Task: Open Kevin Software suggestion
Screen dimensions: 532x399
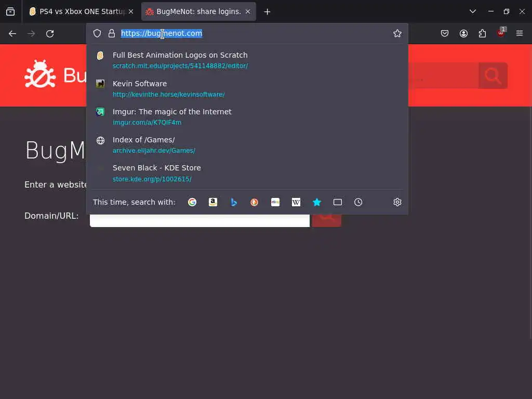Action: point(247,88)
